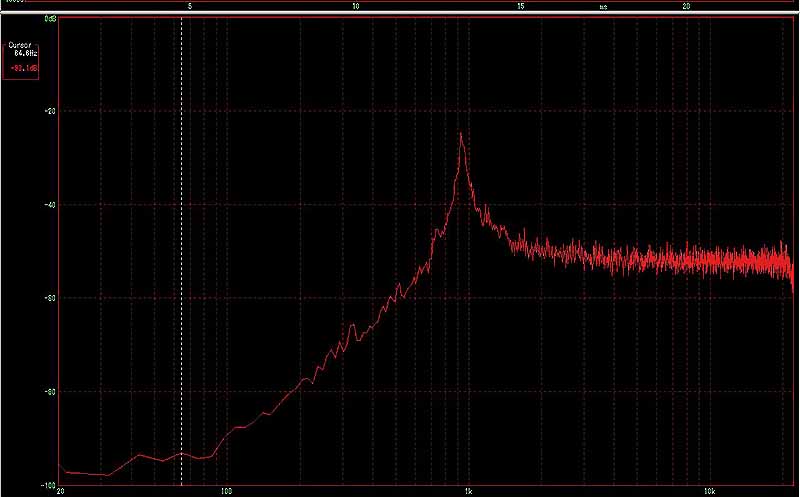Click the spectrum peak near 1k

point(461,135)
